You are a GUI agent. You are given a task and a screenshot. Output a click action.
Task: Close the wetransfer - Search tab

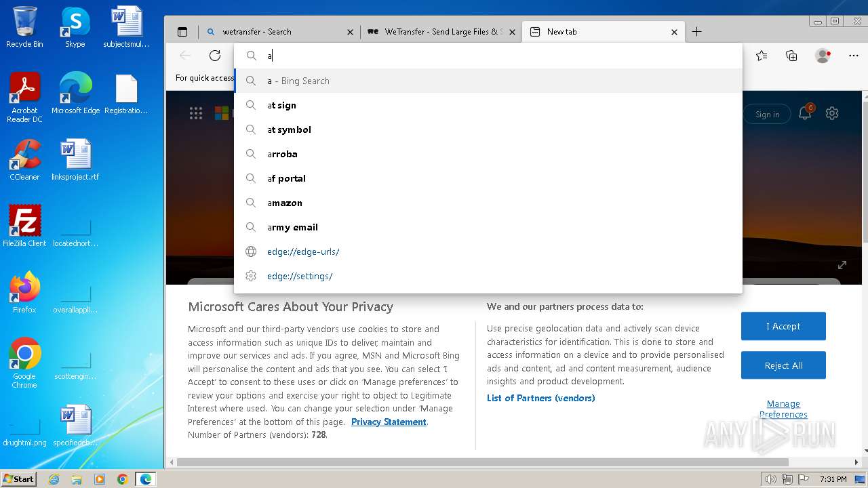(x=350, y=32)
